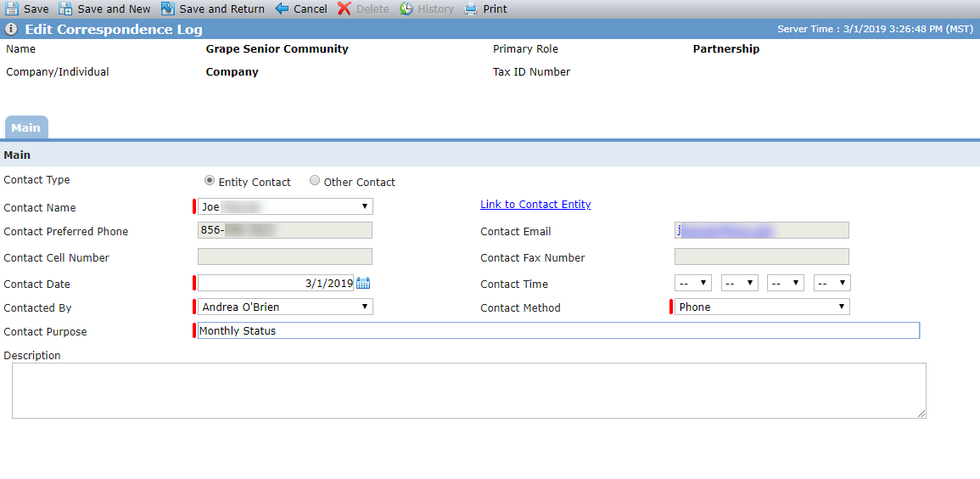This screenshot has height=479, width=980.
Task: Click the Save and Return icon
Action: click(x=167, y=8)
